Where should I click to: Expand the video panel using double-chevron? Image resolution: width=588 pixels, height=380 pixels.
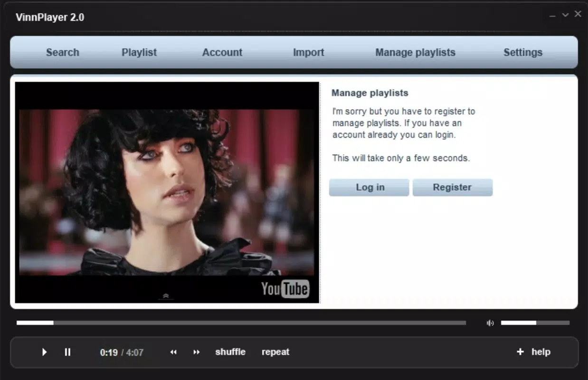click(166, 296)
